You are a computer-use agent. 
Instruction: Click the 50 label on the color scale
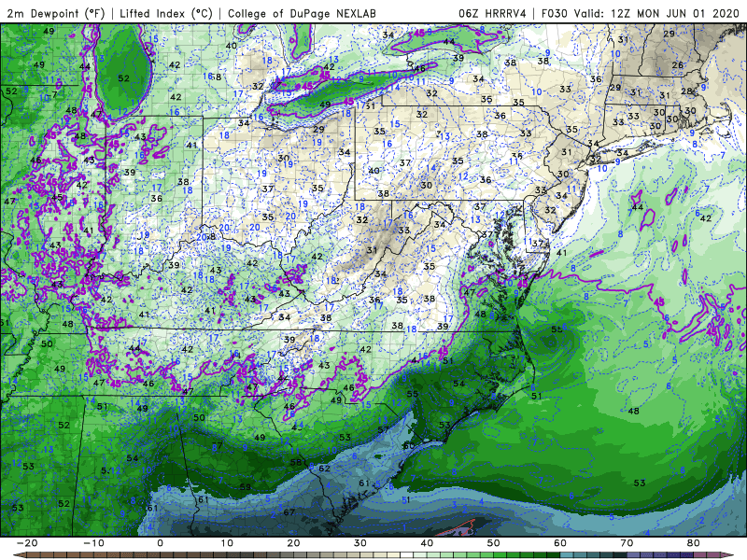pos(494,543)
